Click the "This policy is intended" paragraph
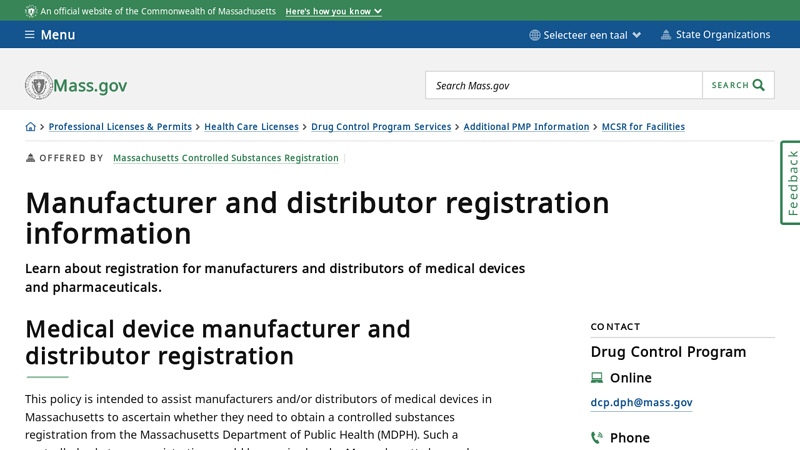This screenshot has width=800, height=450. [258, 423]
